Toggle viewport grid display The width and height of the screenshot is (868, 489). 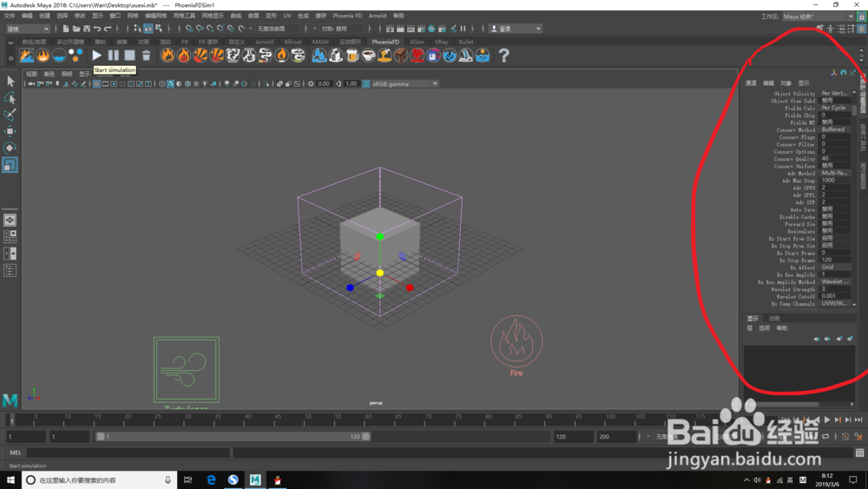(96, 83)
